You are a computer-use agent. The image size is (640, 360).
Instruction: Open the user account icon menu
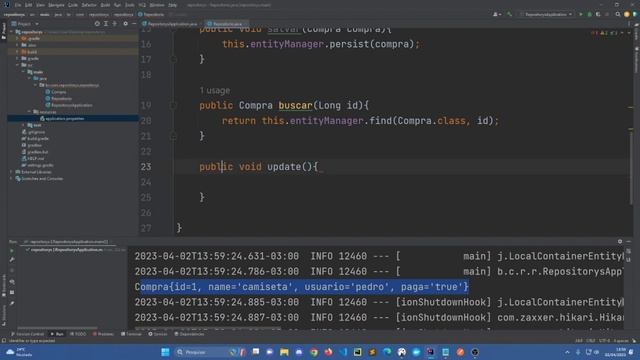point(496,14)
